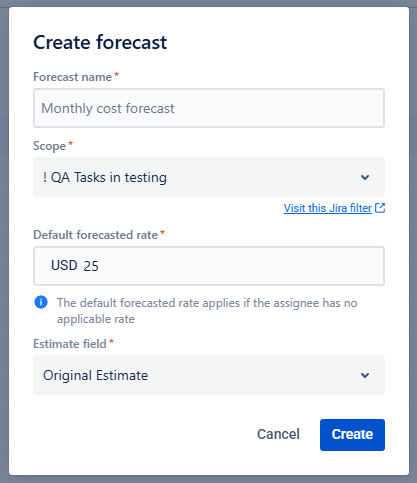Click the chevron arrow in Estimate field selector
417x483 pixels.
click(x=365, y=375)
